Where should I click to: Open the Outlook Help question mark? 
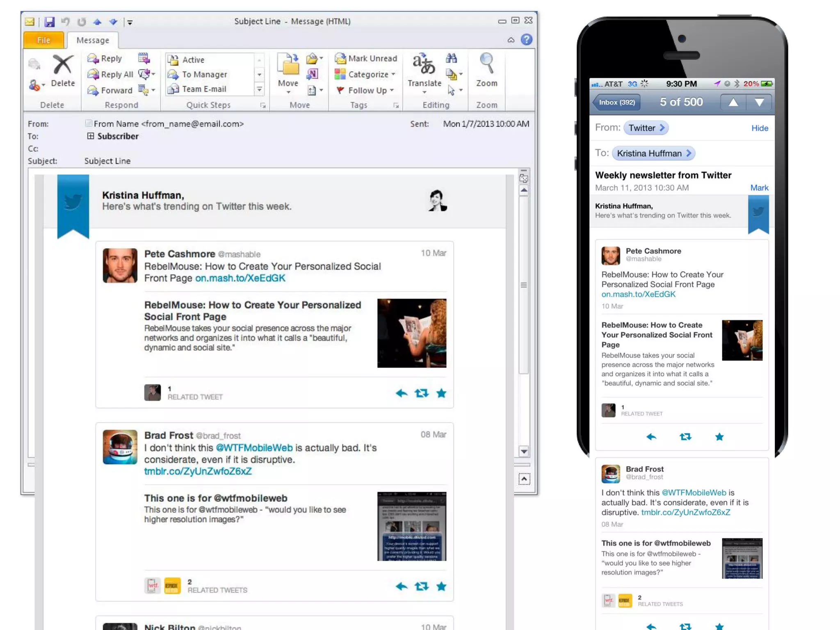point(526,40)
